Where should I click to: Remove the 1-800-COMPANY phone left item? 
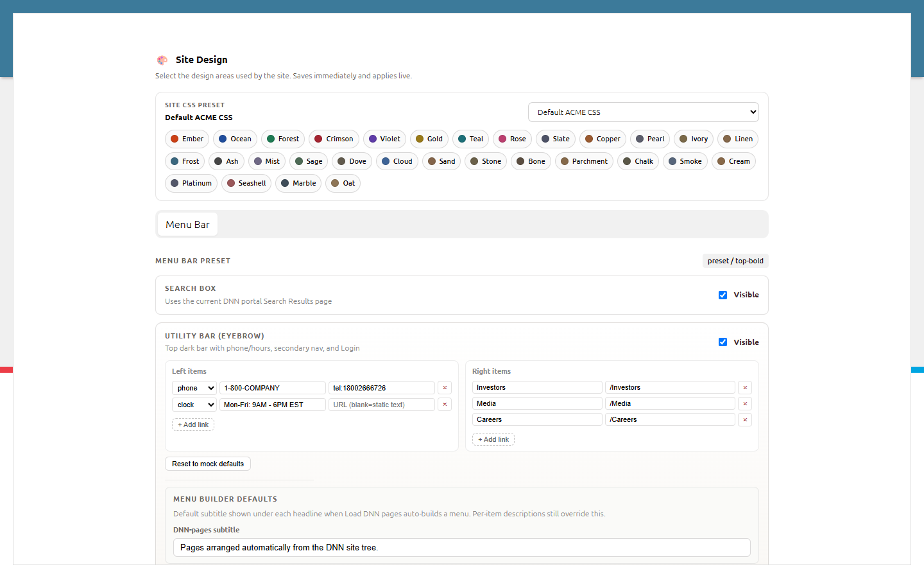445,388
